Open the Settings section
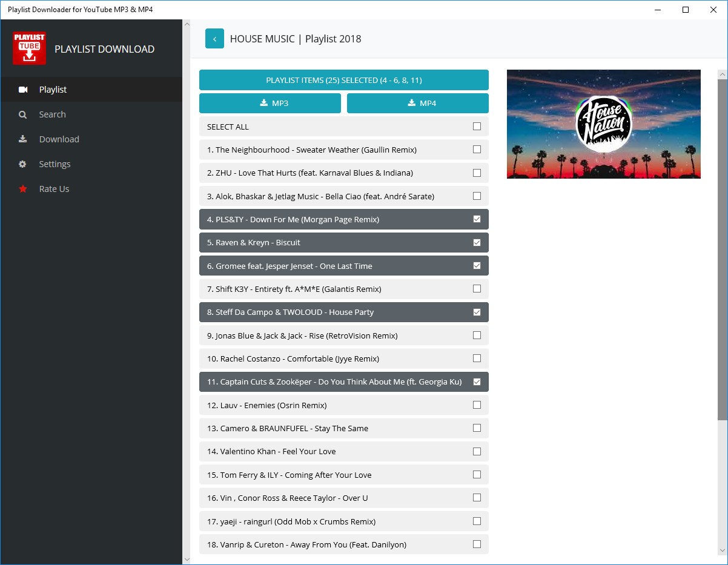This screenshot has width=728, height=565. 91,164
